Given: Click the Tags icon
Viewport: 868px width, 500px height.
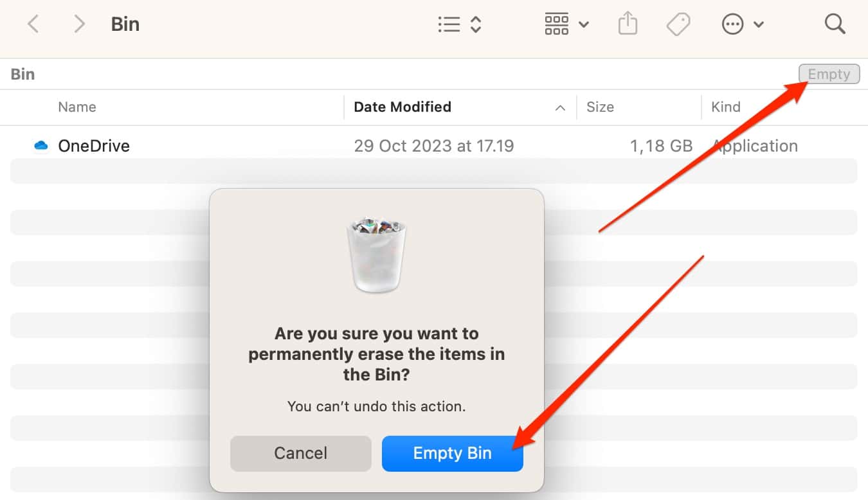Looking at the screenshot, I should pos(678,24).
